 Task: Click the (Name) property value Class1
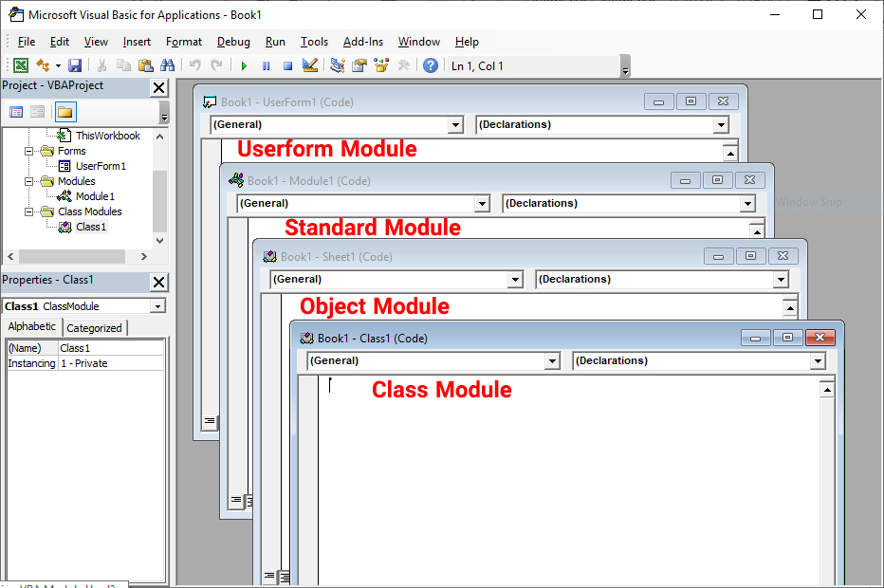click(111, 348)
